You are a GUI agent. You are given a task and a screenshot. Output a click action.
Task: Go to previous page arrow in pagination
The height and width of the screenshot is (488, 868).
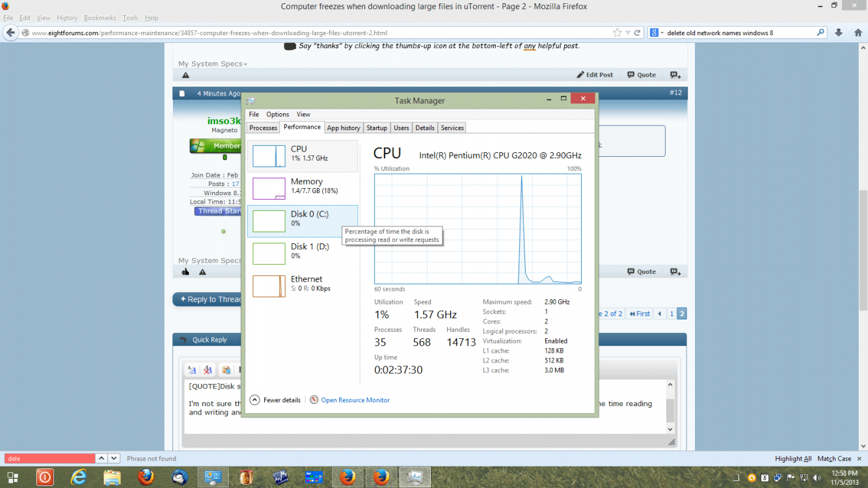[x=660, y=314]
